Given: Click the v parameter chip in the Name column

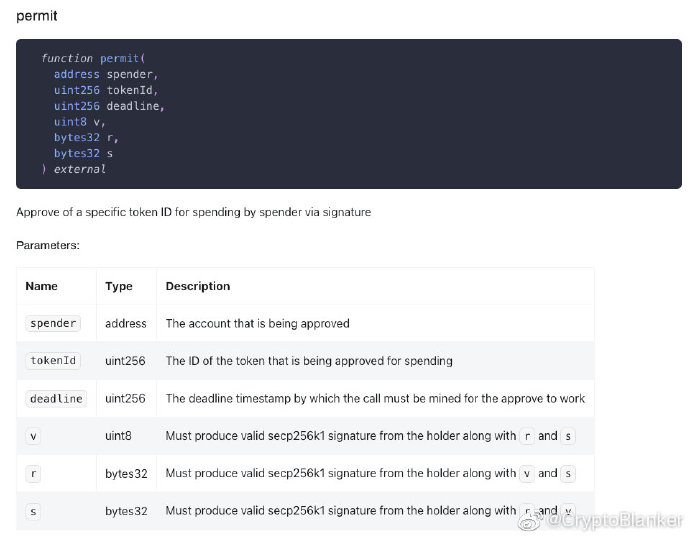Looking at the screenshot, I should 33,436.
